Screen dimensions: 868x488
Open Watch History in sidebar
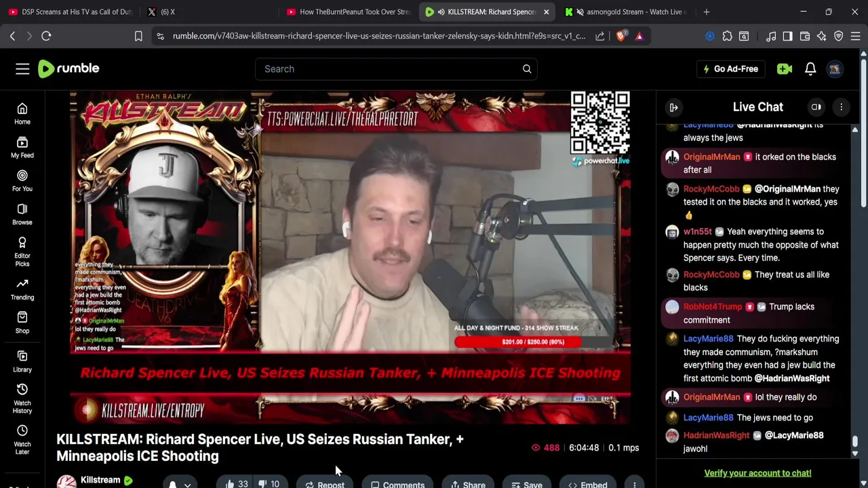(x=22, y=398)
